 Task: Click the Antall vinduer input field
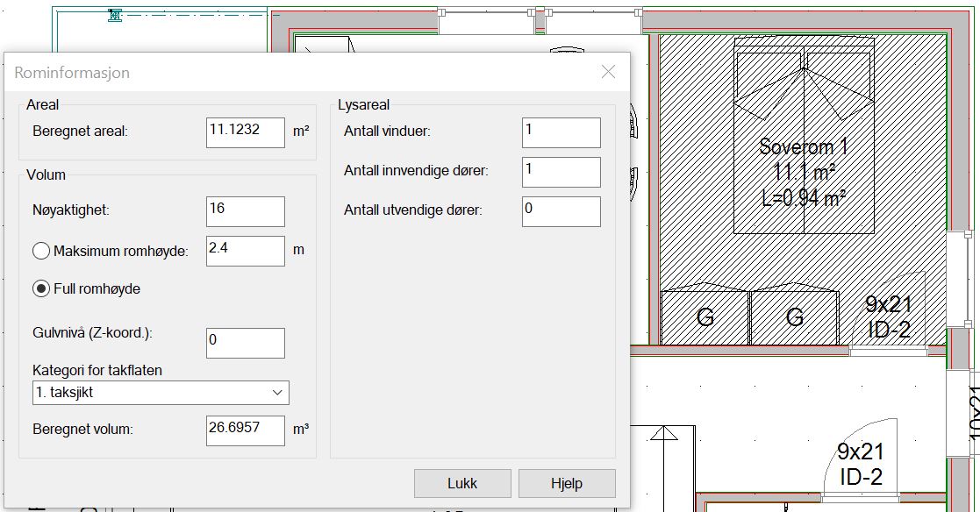tap(561, 132)
